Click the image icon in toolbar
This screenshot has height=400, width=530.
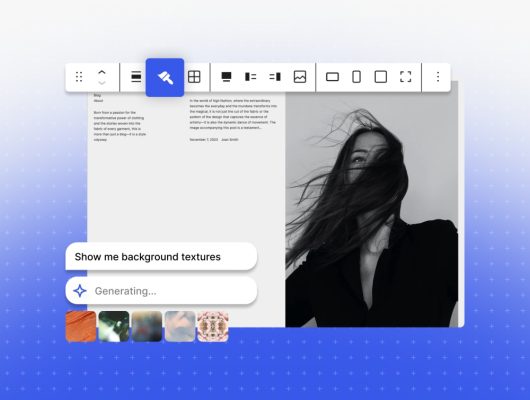point(300,77)
